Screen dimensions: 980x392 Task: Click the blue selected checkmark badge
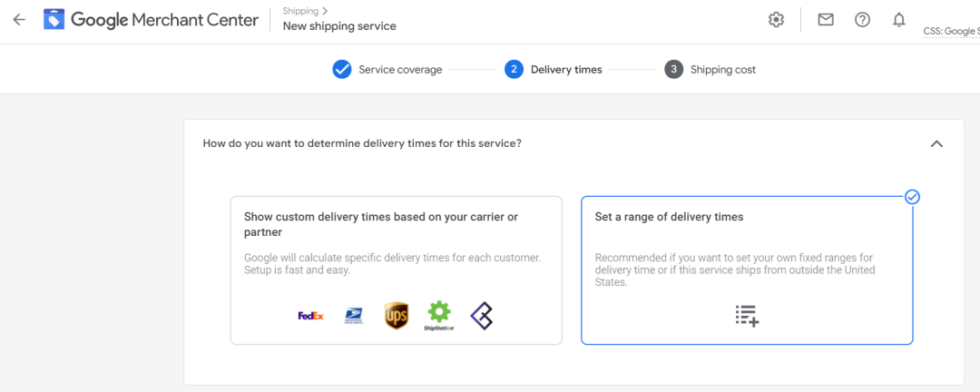(x=913, y=197)
